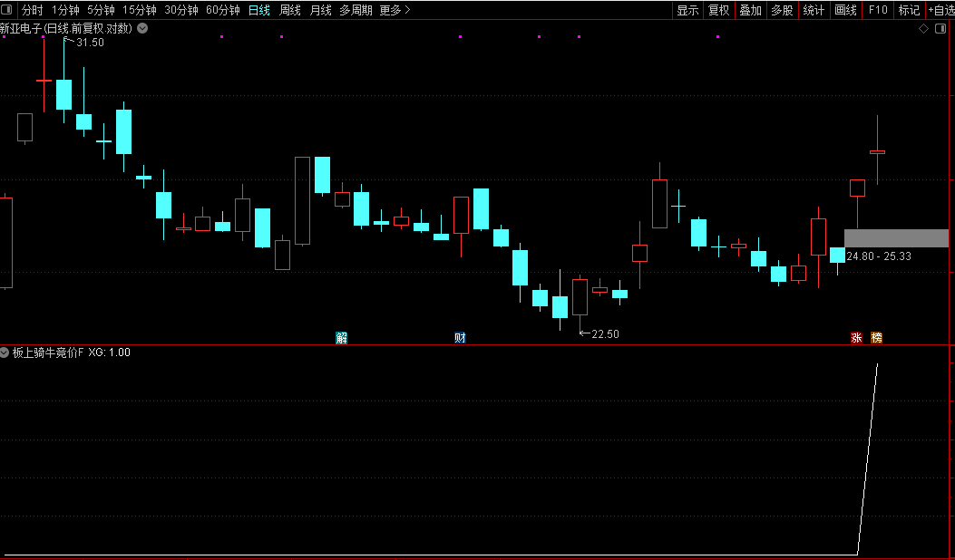Click the 榜 ranking marker
The height and width of the screenshot is (560, 955).
(x=876, y=338)
